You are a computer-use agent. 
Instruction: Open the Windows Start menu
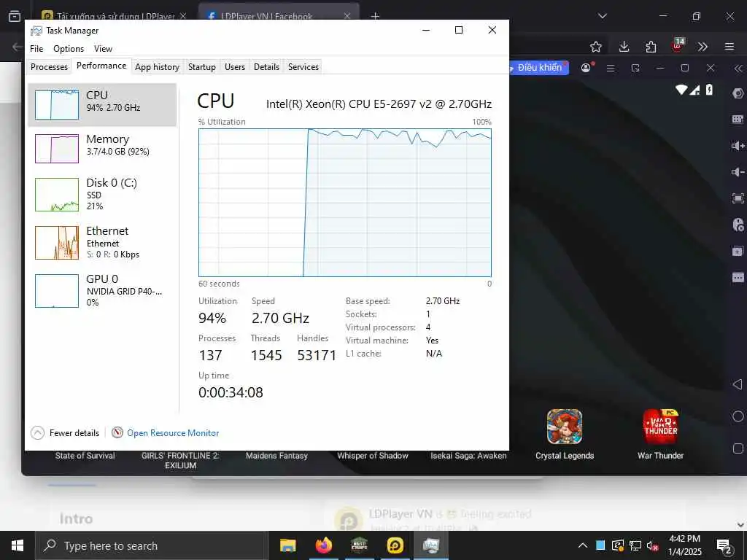point(18,545)
